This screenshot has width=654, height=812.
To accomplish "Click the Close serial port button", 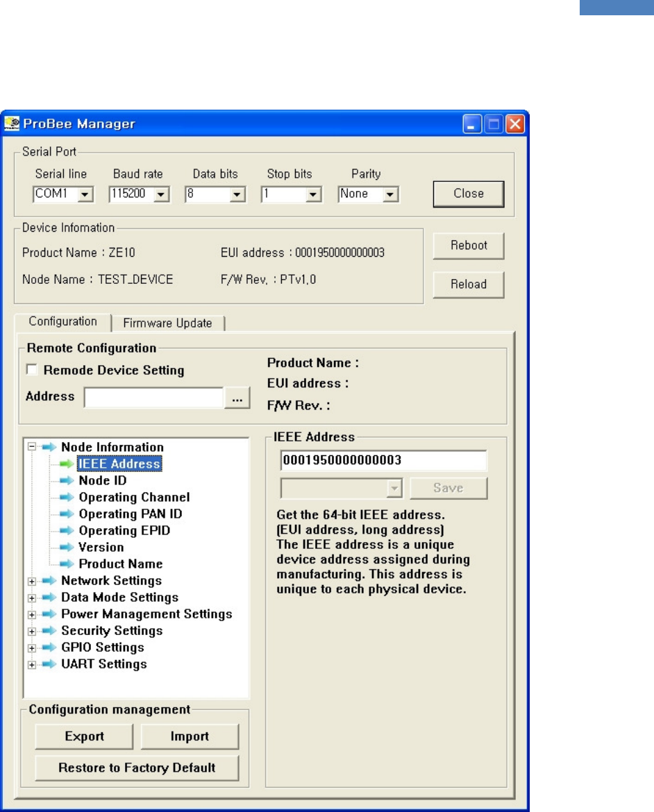I will tap(469, 194).
